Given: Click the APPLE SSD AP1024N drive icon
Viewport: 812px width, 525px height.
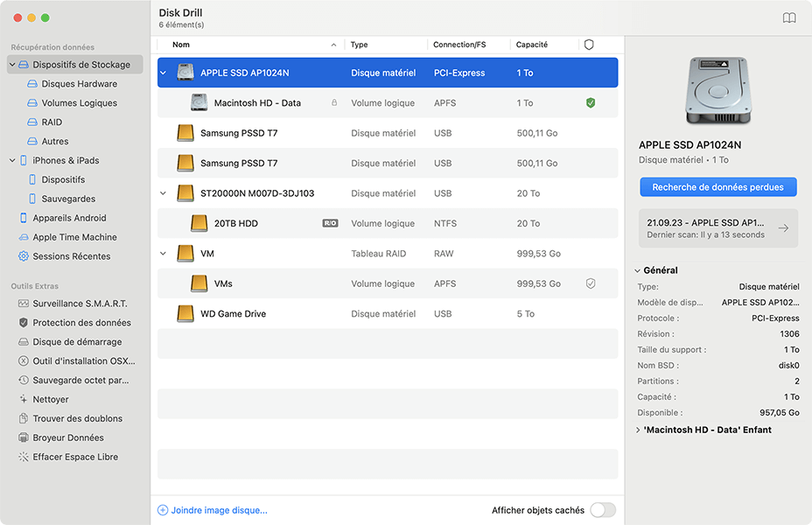Looking at the screenshot, I should pos(185,73).
